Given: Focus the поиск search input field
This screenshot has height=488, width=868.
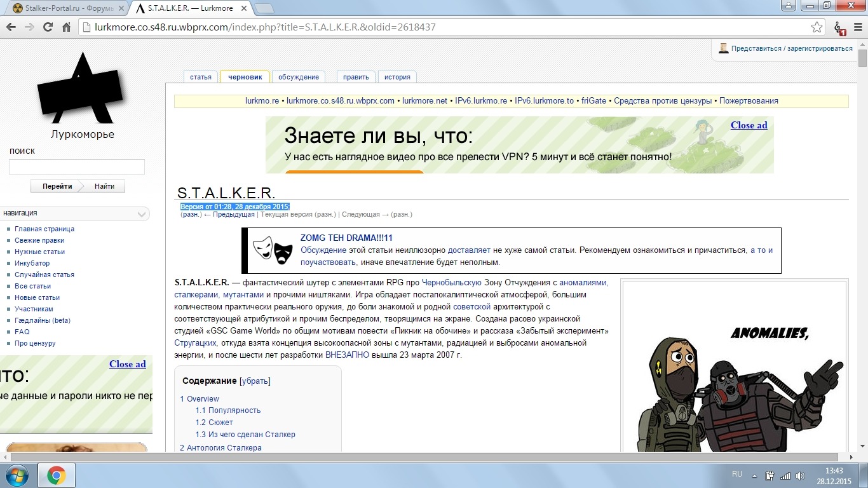Looking at the screenshot, I should pos(77,167).
